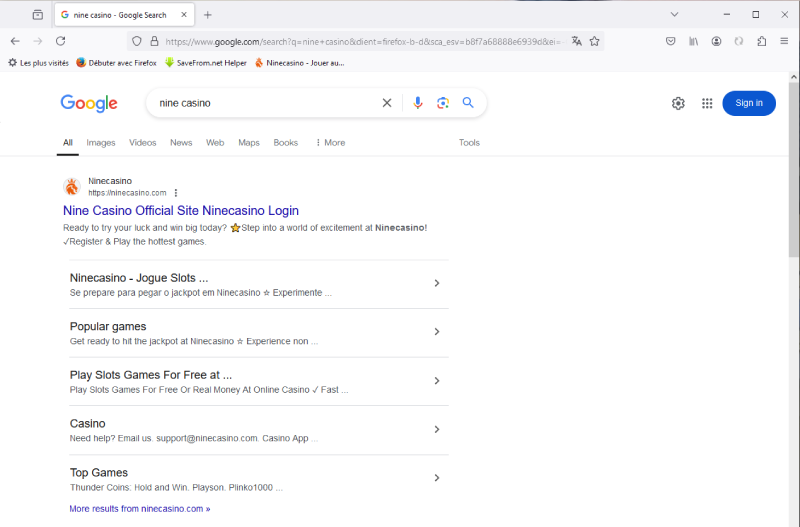
Task: Open the three-dot menu beside ninecasino.com
Action: point(176,193)
